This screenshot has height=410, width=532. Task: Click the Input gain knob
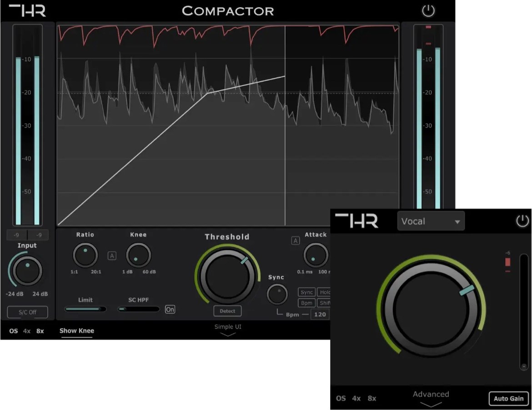click(27, 271)
